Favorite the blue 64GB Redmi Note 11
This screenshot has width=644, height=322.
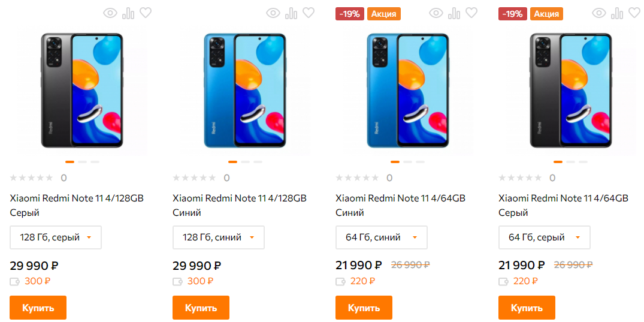[471, 13]
